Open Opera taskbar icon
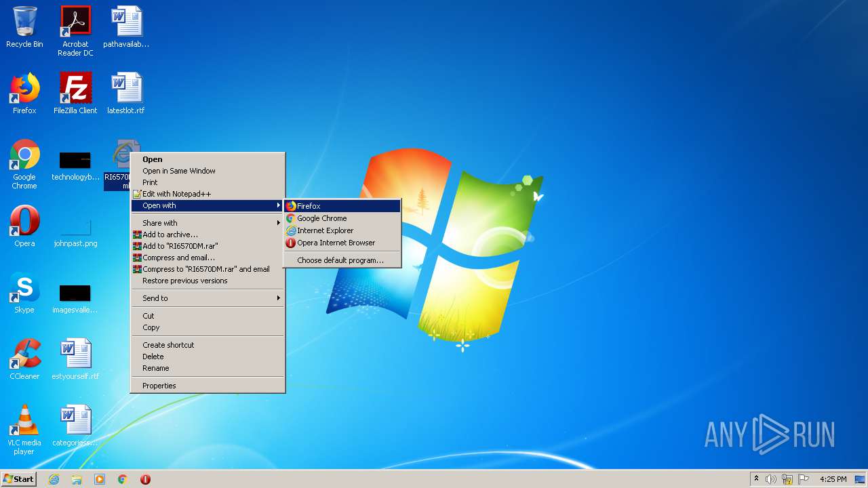The width and height of the screenshot is (868, 488). (x=145, y=479)
